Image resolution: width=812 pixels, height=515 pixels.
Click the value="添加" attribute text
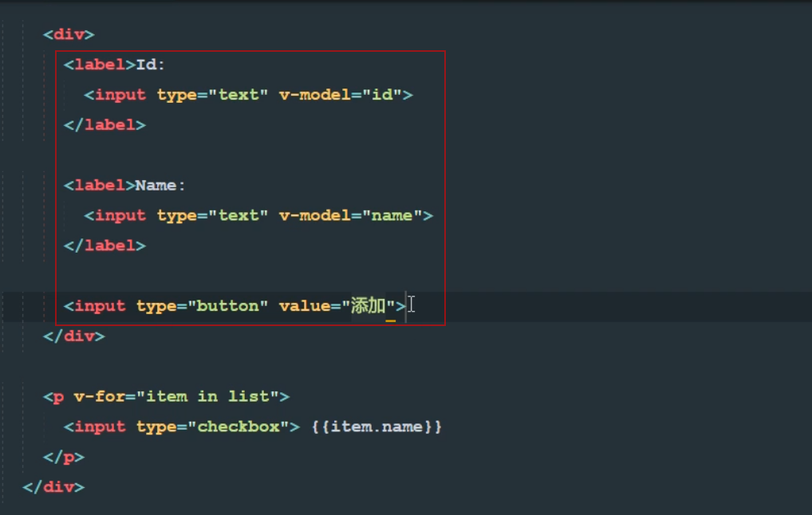coord(337,306)
